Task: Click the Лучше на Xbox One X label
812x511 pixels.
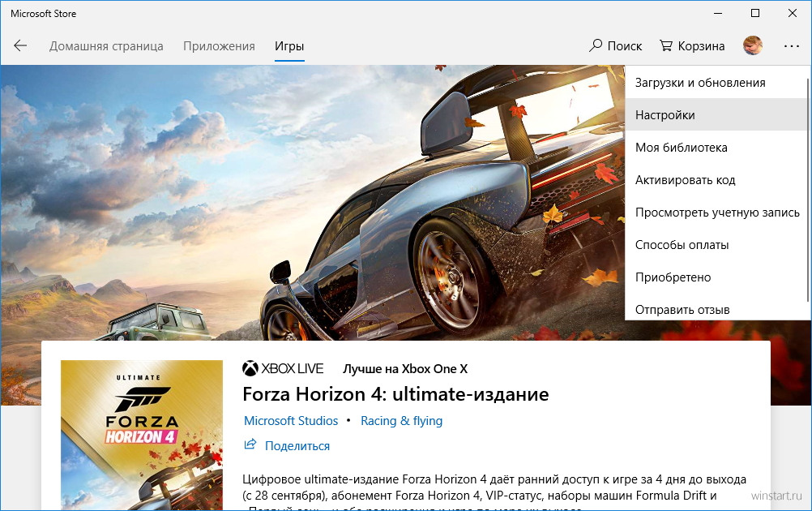Action: (x=405, y=369)
